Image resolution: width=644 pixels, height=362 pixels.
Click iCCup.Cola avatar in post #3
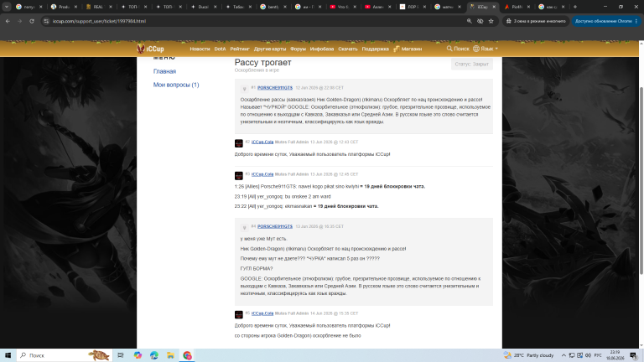(x=239, y=176)
